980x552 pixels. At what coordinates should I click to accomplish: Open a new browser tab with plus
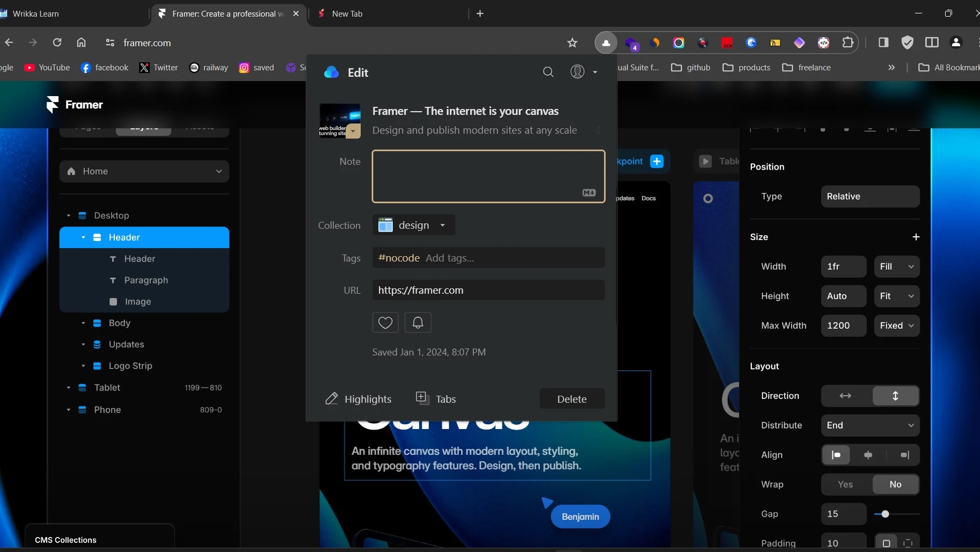pyautogui.click(x=480, y=13)
